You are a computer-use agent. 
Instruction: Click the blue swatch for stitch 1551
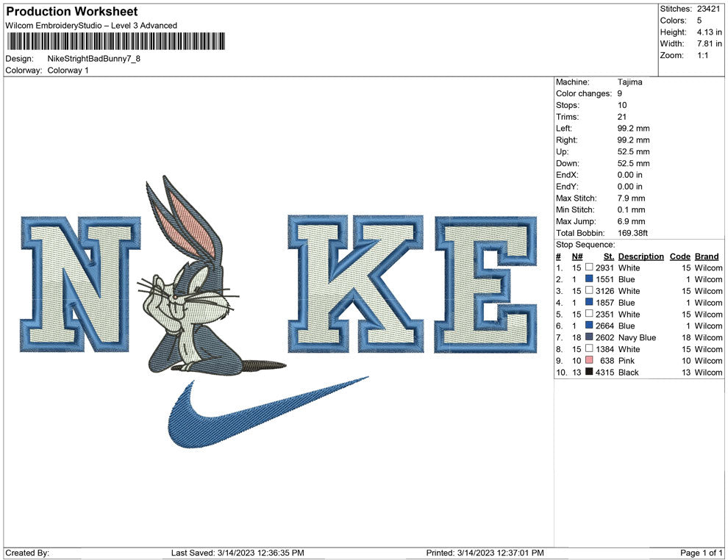589,279
